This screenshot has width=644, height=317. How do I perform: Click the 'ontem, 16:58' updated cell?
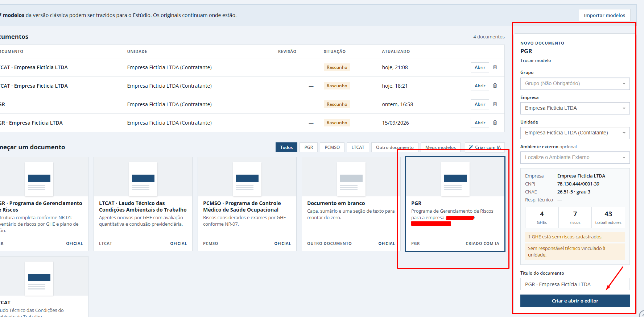click(x=397, y=104)
